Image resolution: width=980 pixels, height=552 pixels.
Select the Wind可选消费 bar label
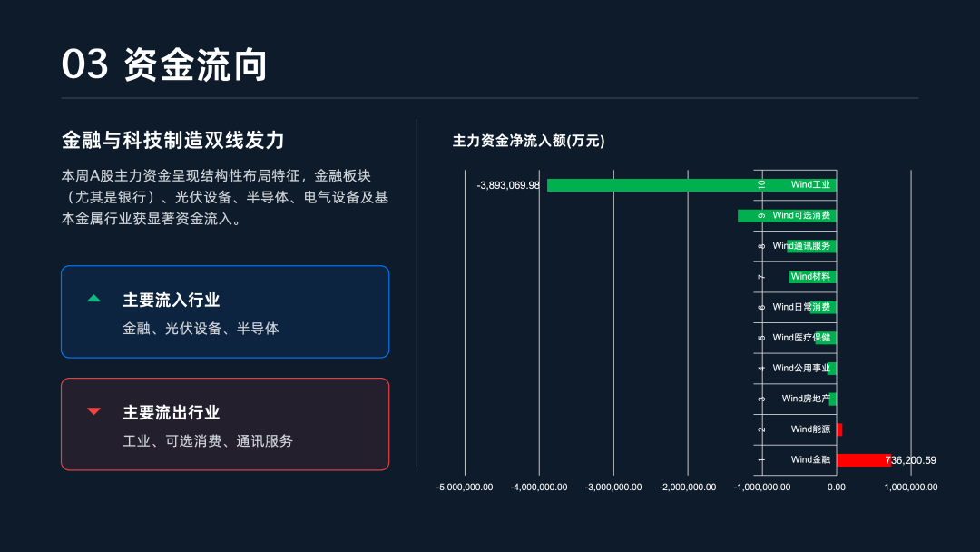point(801,216)
